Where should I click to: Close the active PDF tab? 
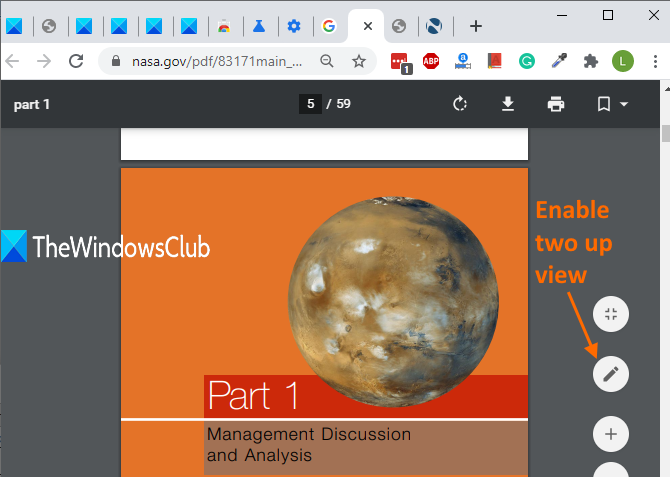point(367,26)
